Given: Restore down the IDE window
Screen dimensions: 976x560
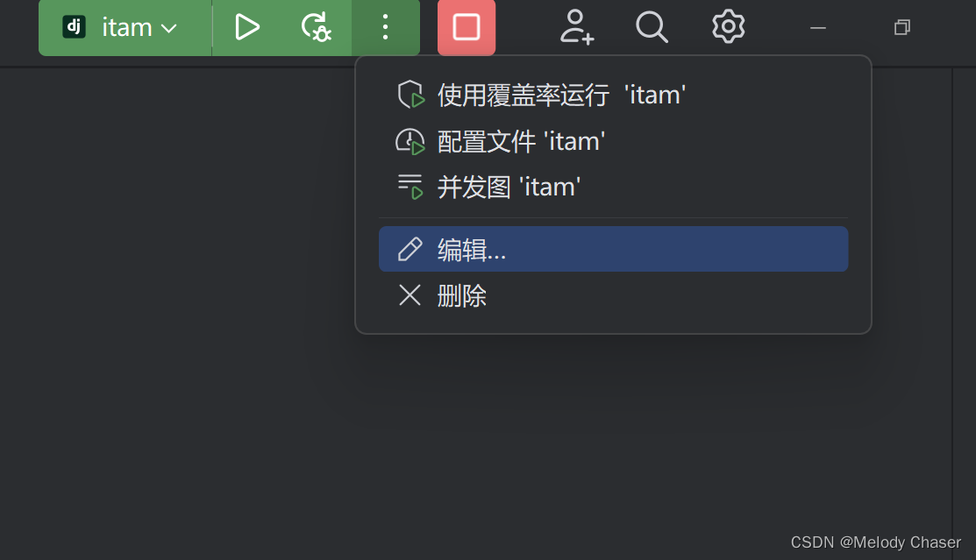Looking at the screenshot, I should 902,27.
